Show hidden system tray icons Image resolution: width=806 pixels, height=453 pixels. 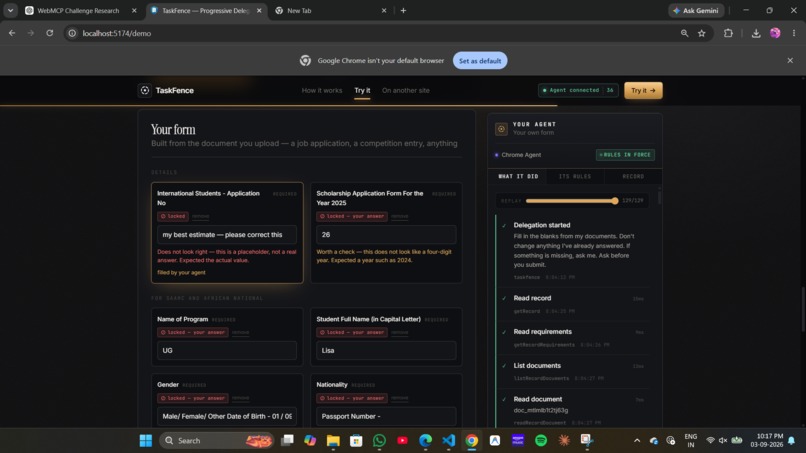tap(637, 441)
